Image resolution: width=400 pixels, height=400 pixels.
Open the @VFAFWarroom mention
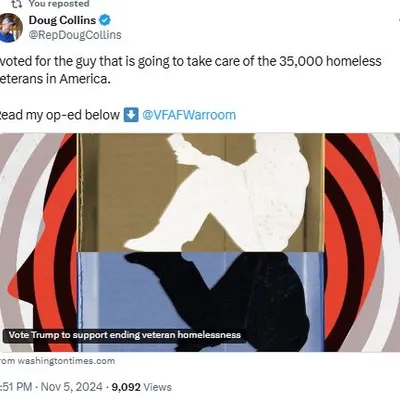pos(189,115)
